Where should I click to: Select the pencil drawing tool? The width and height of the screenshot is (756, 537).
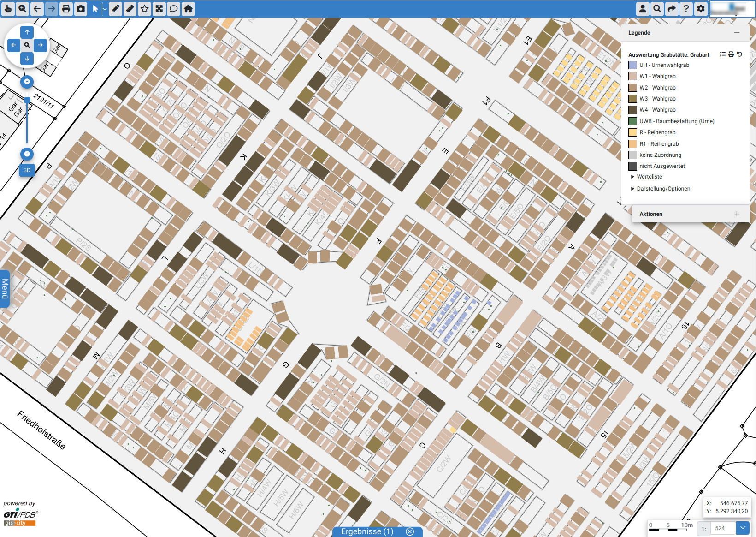pos(115,9)
